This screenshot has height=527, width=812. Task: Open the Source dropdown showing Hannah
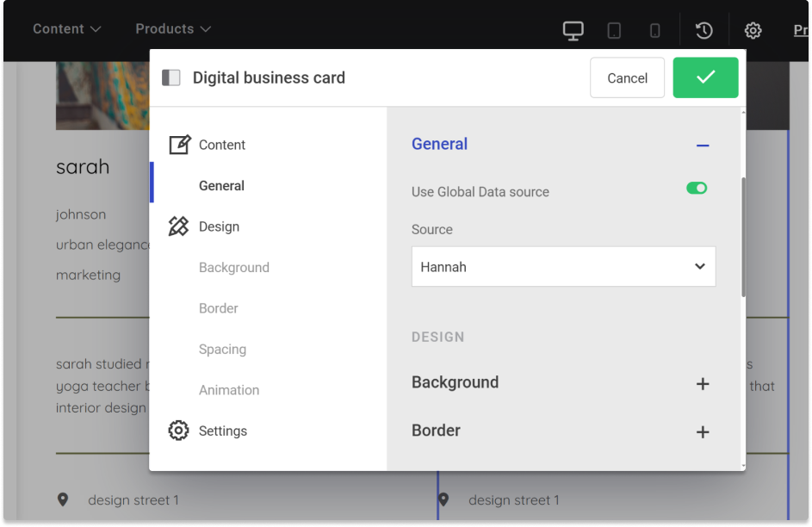click(563, 266)
